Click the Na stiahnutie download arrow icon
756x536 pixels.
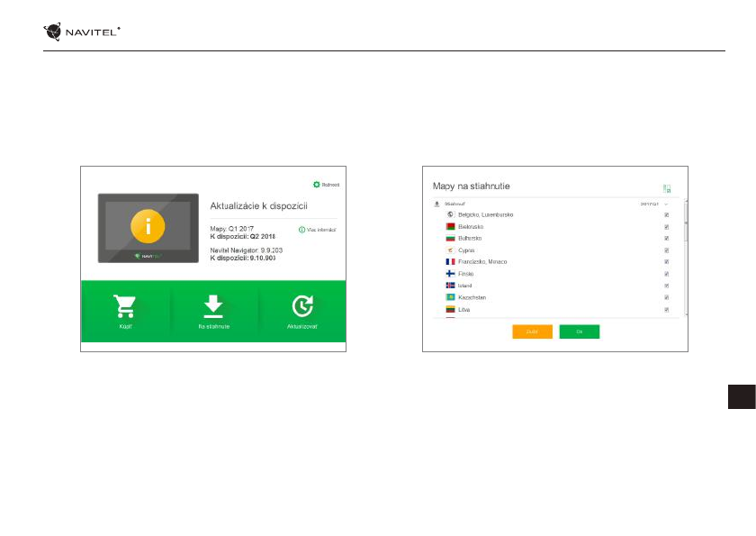[213, 306]
